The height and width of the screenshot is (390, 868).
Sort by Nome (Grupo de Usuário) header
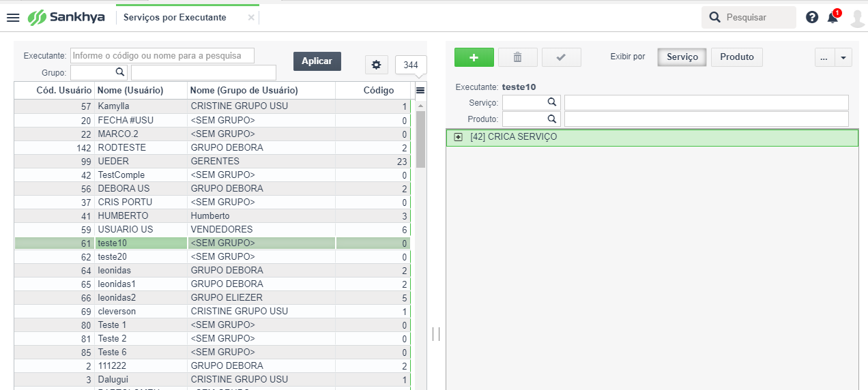click(x=261, y=90)
